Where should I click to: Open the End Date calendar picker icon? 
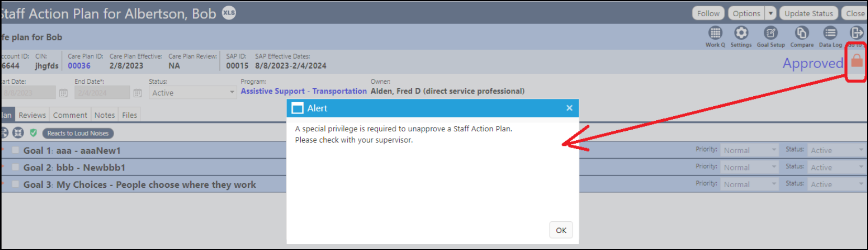(x=138, y=93)
